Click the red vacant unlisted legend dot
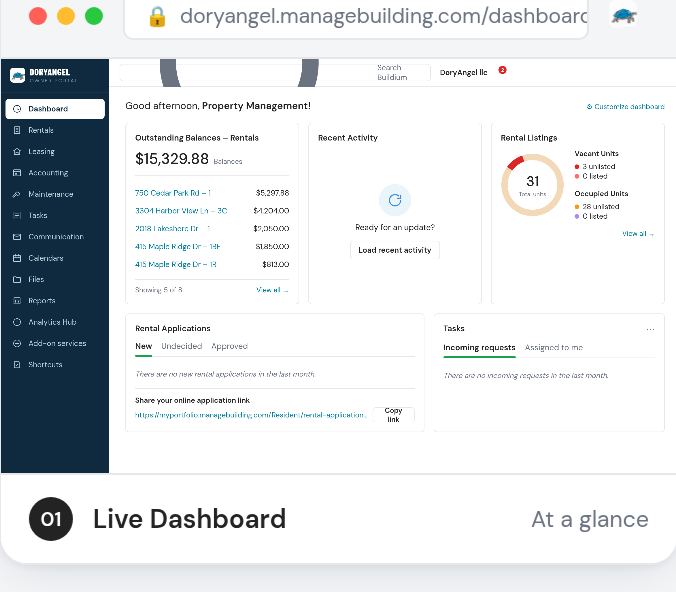The height and width of the screenshot is (592, 676). click(577, 167)
